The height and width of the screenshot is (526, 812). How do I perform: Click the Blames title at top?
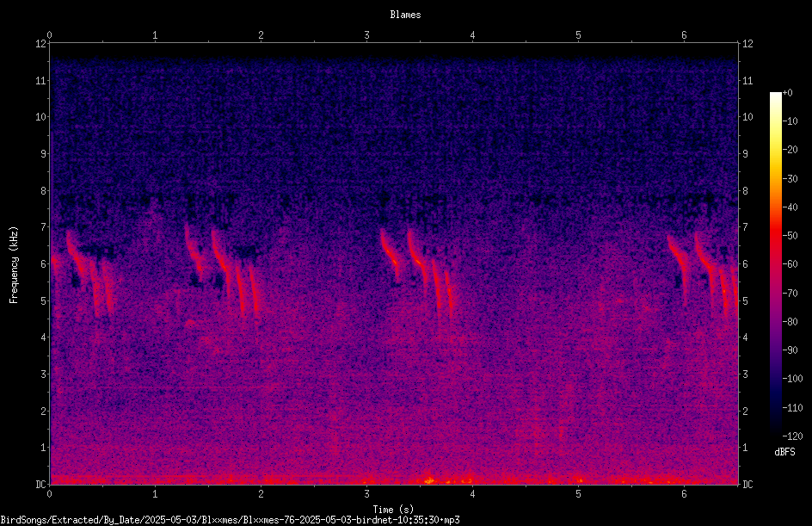click(405, 15)
